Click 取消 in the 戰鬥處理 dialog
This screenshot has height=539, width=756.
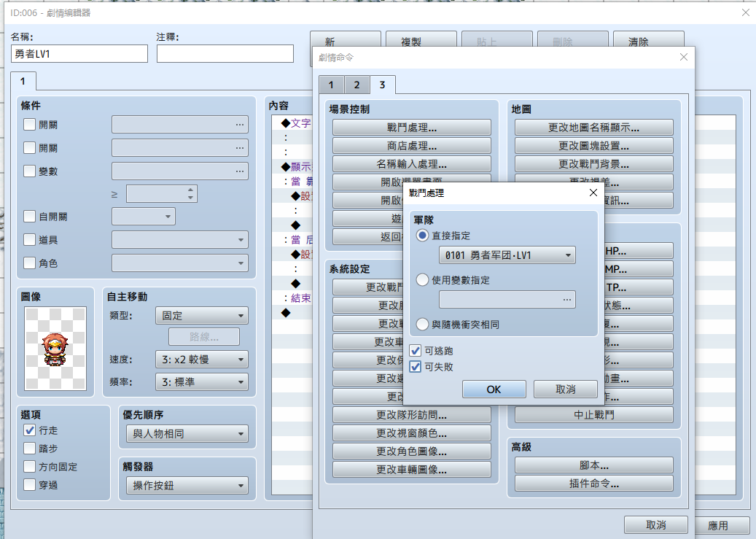565,389
